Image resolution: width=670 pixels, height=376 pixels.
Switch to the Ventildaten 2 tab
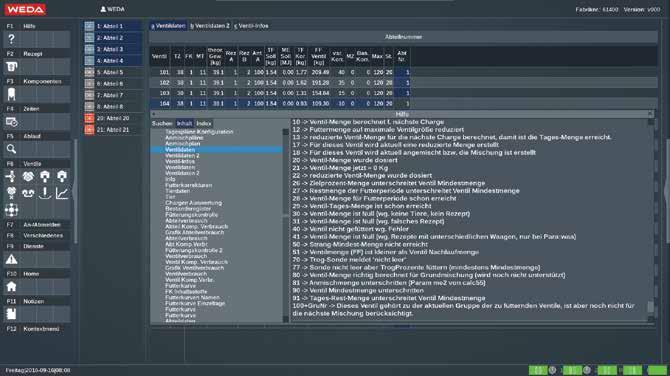pyautogui.click(x=209, y=26)
